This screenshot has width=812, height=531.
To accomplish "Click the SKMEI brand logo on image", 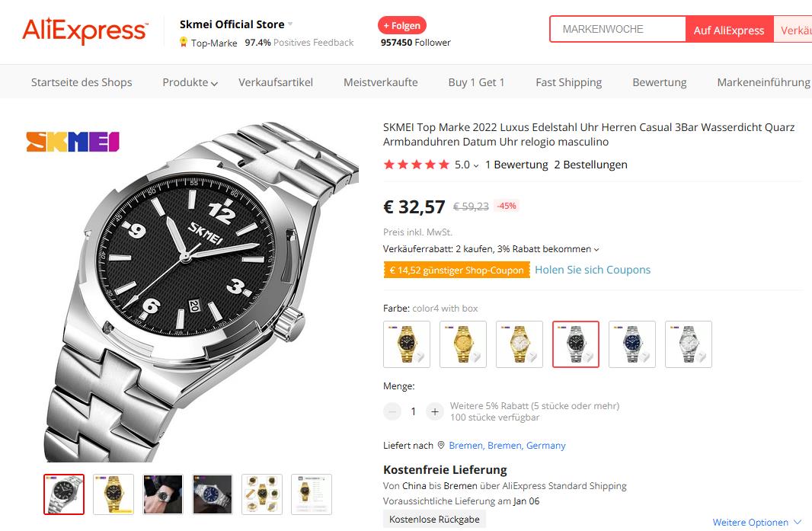I will (73, 142).
